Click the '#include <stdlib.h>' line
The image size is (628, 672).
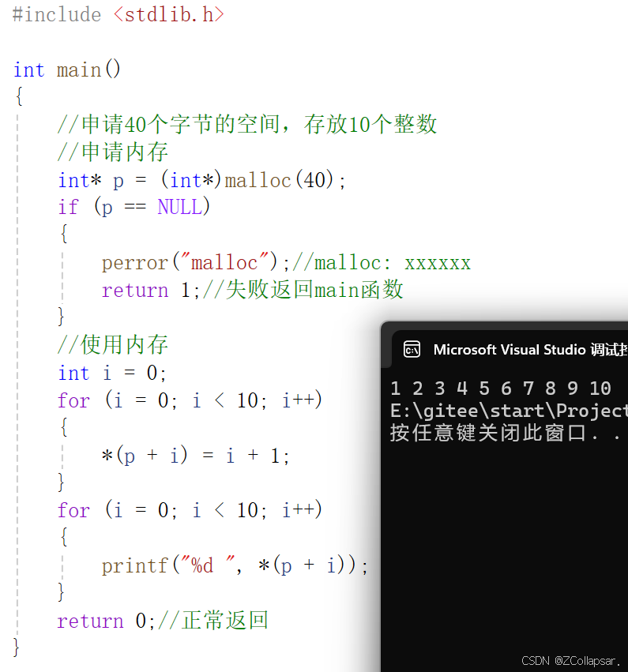pyautogui.click(x=118, y=14)
